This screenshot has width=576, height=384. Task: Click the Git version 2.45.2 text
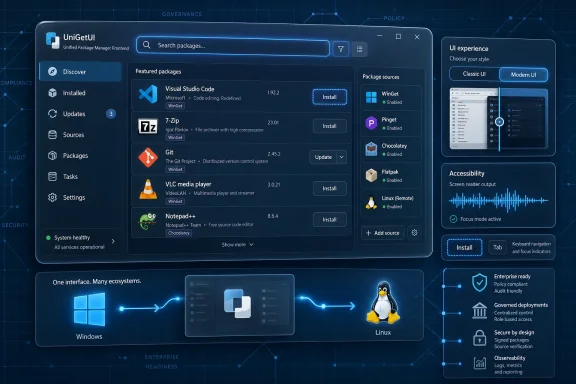click(274, 154)
